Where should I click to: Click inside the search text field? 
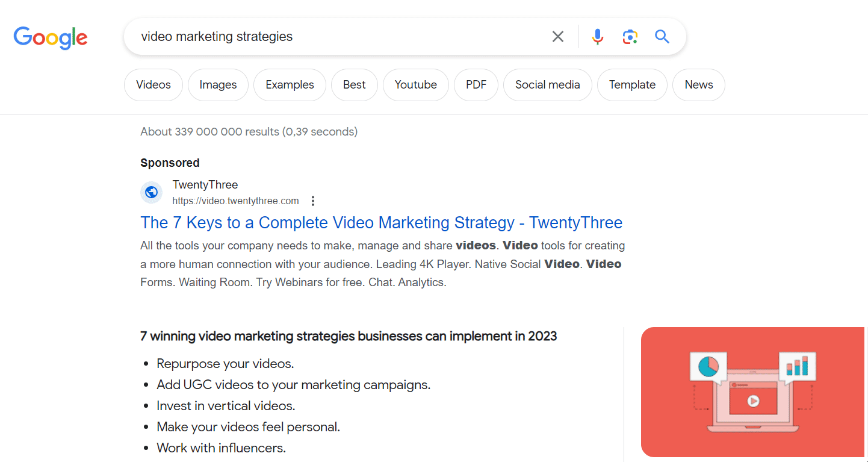pos(337,37)
